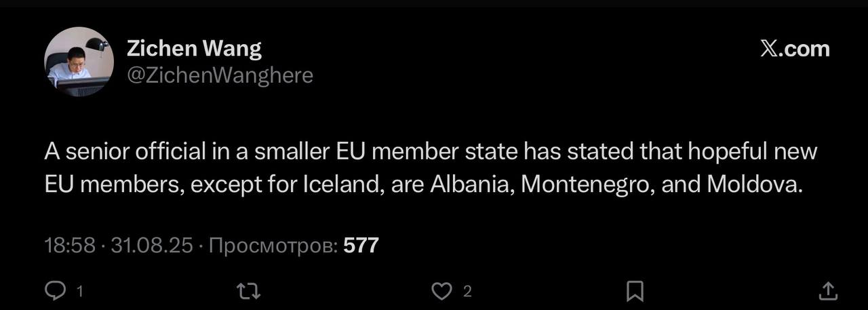
Task: Like the tweet with the heart icon
Action: [441, 291]
